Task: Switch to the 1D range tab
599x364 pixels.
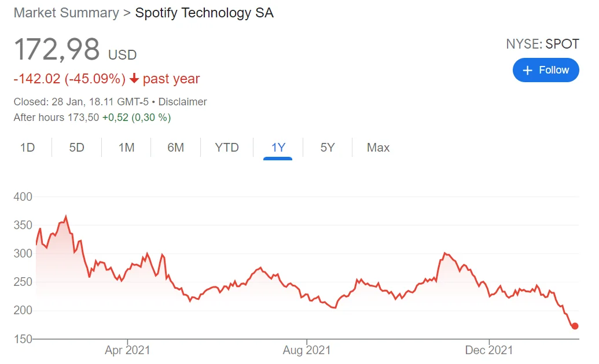Action: 27,148
